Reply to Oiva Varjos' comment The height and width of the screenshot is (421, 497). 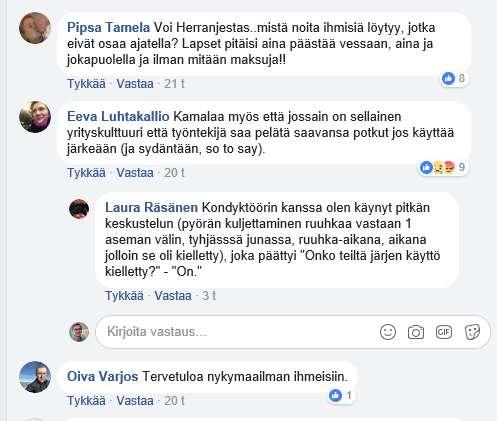(x=135, y=400)
